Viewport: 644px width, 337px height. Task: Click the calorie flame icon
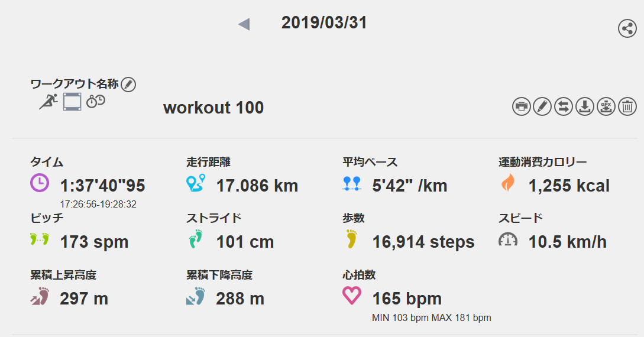(507, 184)
